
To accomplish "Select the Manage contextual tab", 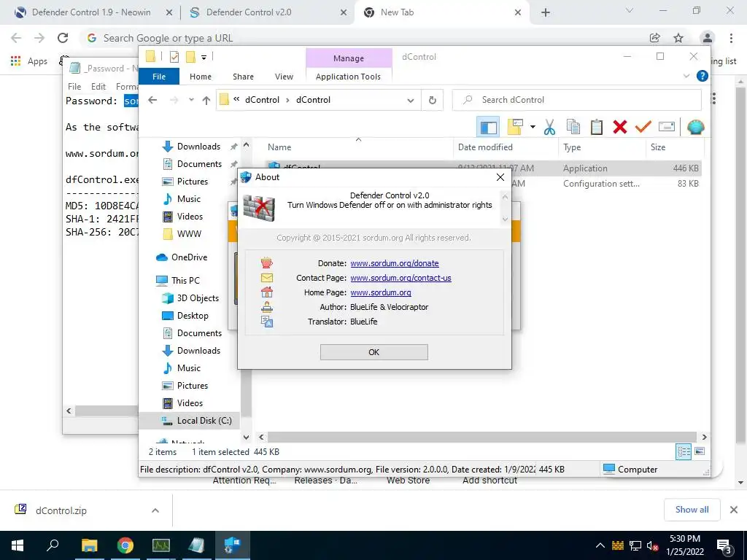I will 349,58.
